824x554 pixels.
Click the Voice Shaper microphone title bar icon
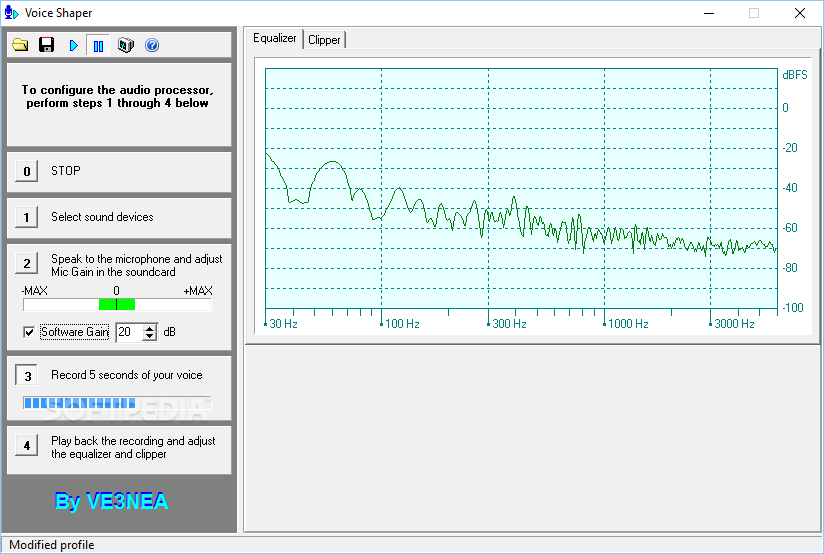tap(12, 13)
